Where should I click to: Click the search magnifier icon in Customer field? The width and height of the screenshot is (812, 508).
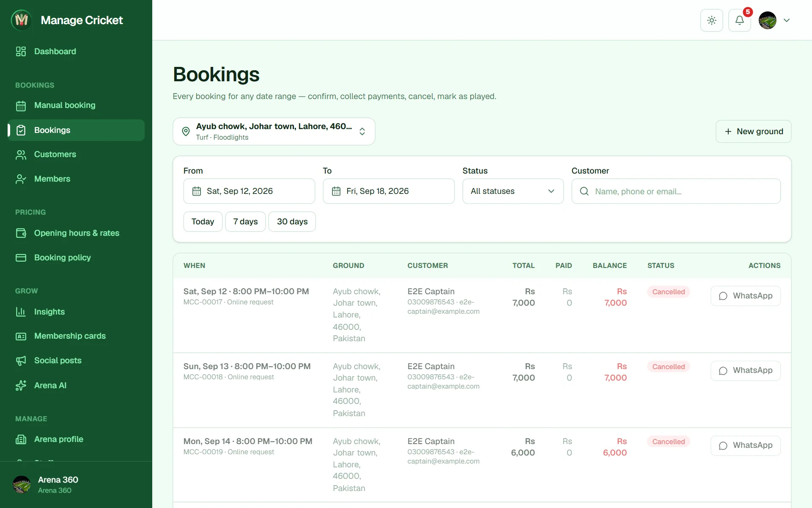(584, 191)
